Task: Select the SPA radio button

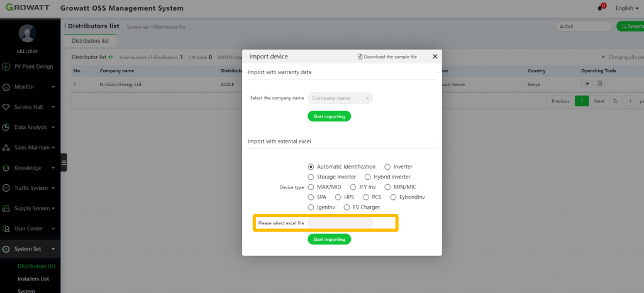Action: pyautogui.click(x=311, y=197)
